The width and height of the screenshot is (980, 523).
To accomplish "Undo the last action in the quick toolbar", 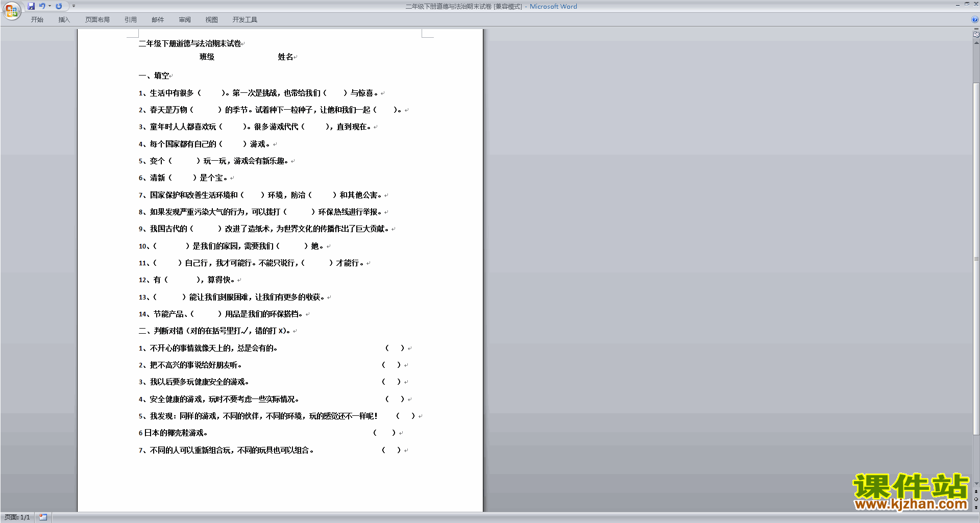I will tap(42, 6).
